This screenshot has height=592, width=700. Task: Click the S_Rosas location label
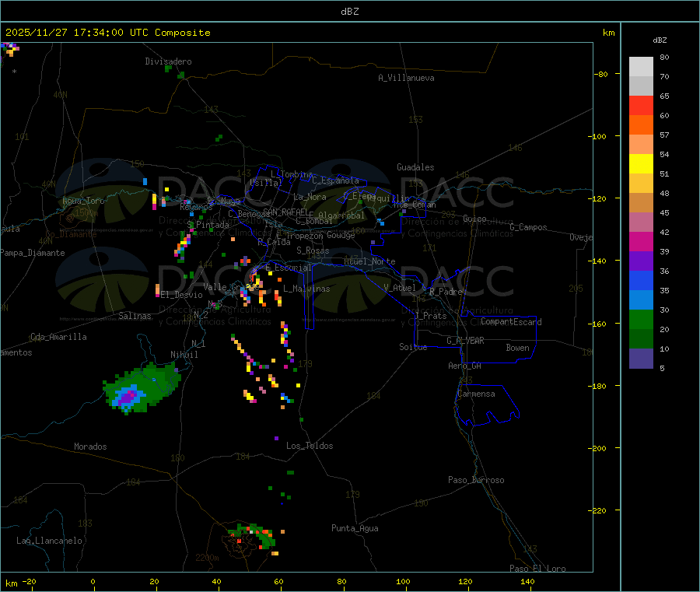click(313, 250)
